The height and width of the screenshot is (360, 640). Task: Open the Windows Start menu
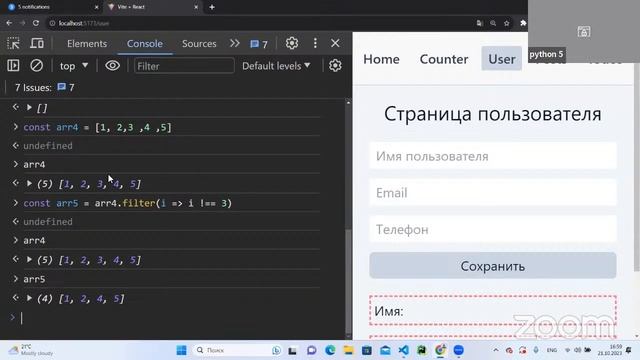tap(181, 350)
